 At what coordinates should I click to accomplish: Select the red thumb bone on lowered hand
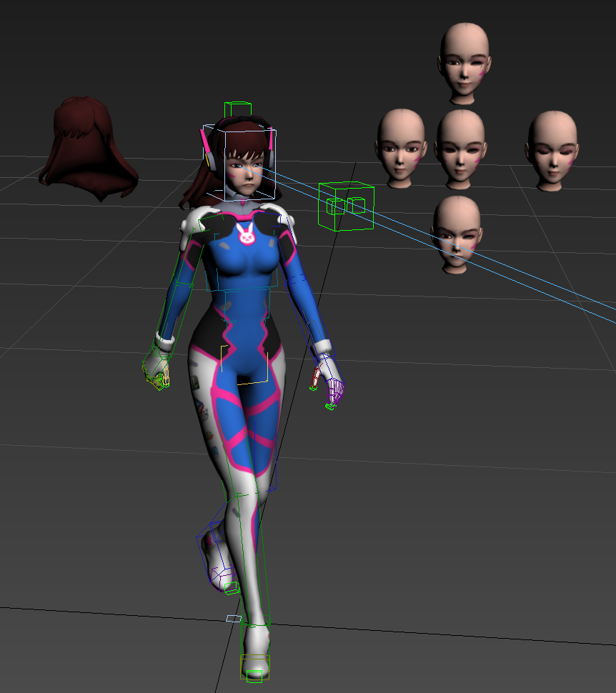coord(315,377)
